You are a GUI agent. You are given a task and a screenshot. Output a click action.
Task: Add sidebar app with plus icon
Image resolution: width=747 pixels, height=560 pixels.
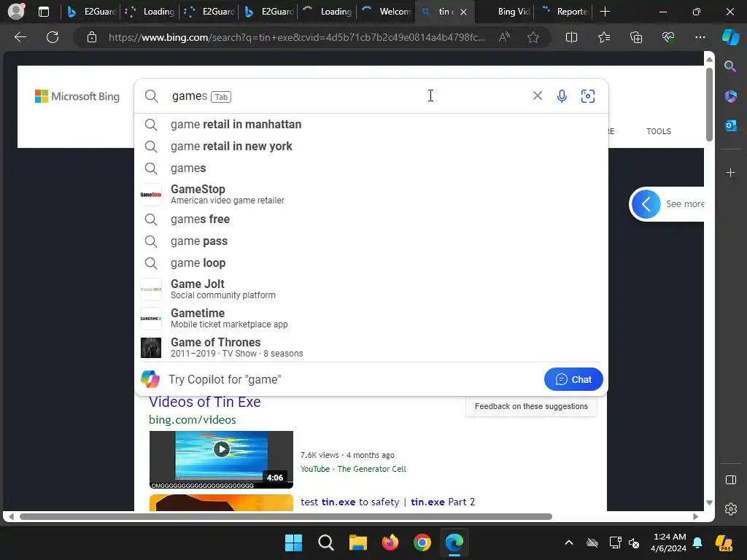[730, 172]
